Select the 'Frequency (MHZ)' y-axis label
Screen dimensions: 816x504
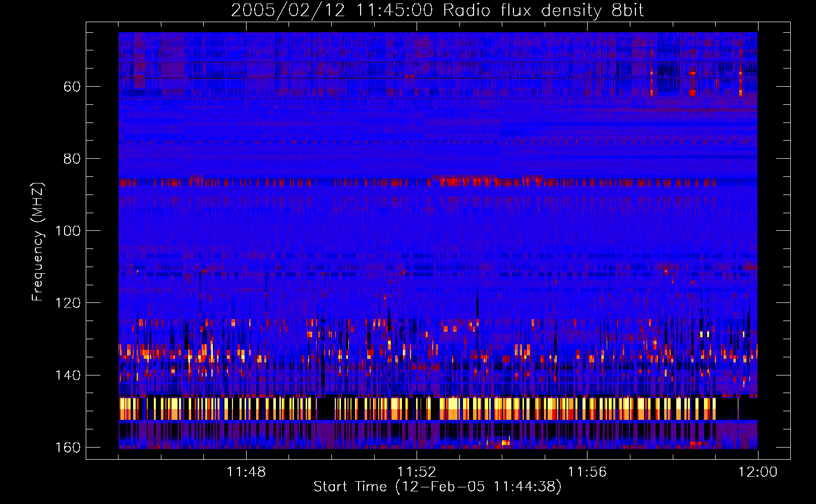38,241
